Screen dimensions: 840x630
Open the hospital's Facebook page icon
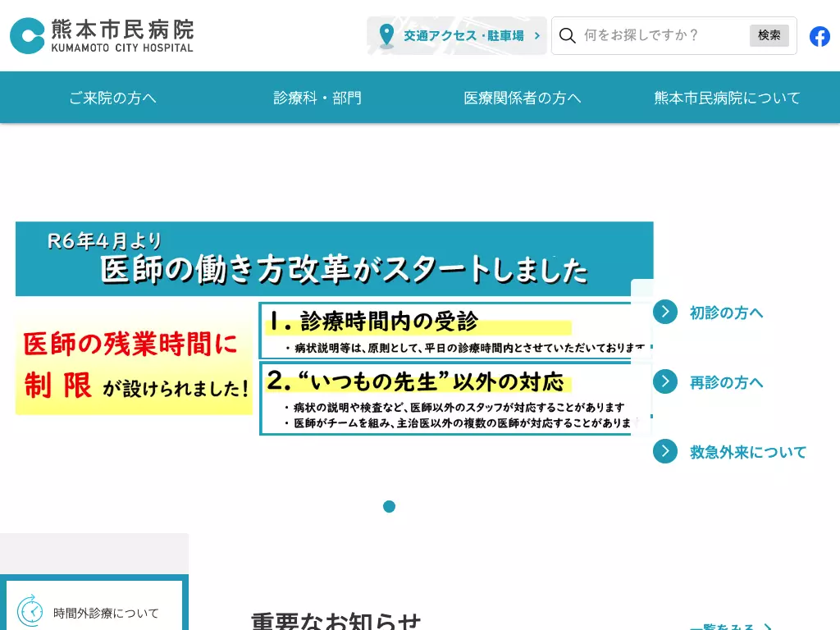(819, 36)
